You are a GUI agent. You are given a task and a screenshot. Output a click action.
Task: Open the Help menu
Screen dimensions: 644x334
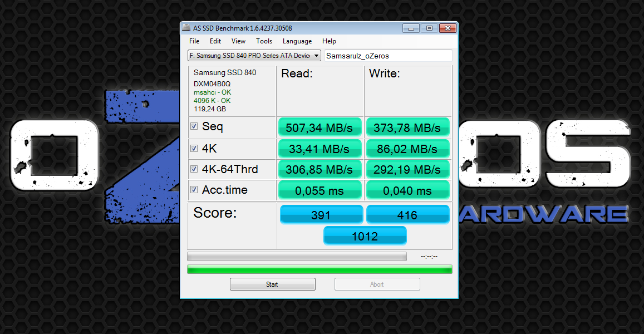pyautogui.click(x=329, y=41)
